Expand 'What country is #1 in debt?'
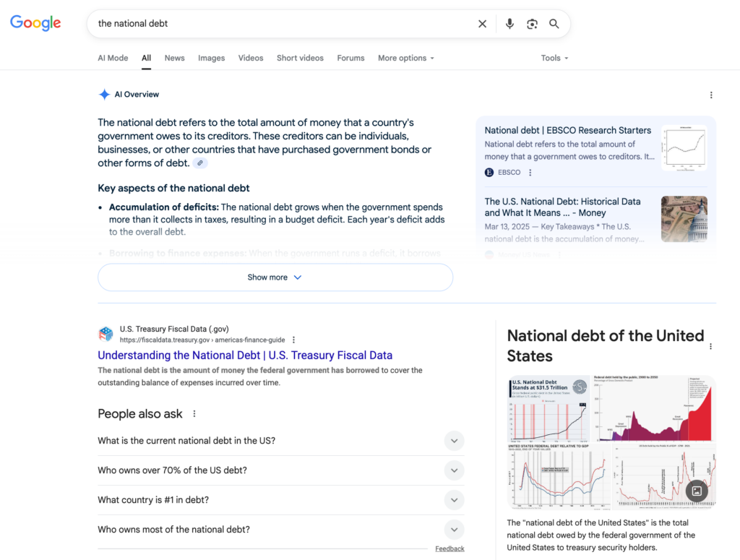 (281, 500)
